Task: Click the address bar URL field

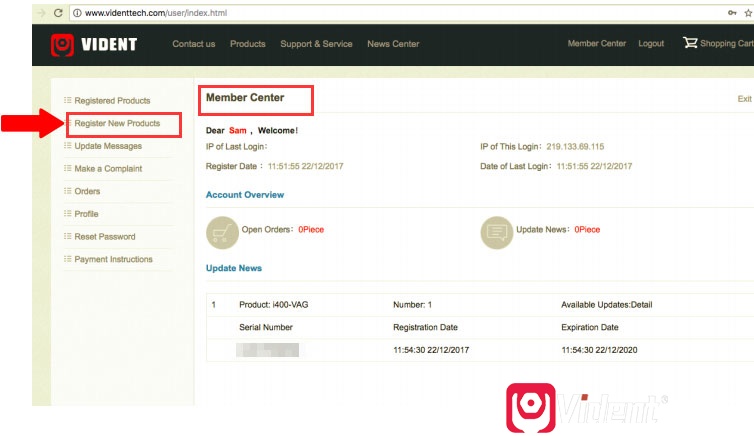Action: click(x=394, y=13)
